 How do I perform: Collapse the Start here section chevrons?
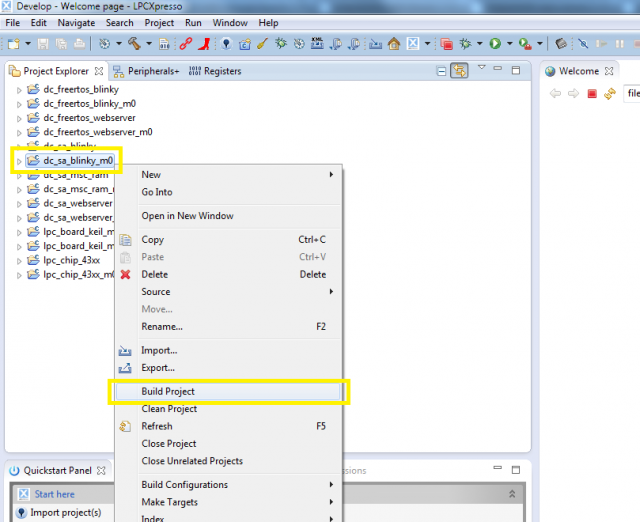[x=512, y=494]
